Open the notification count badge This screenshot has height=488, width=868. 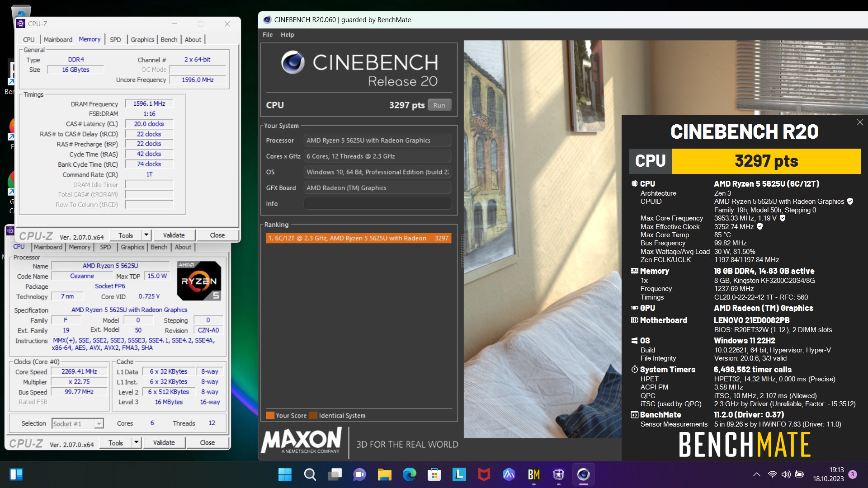coord(853,474)
